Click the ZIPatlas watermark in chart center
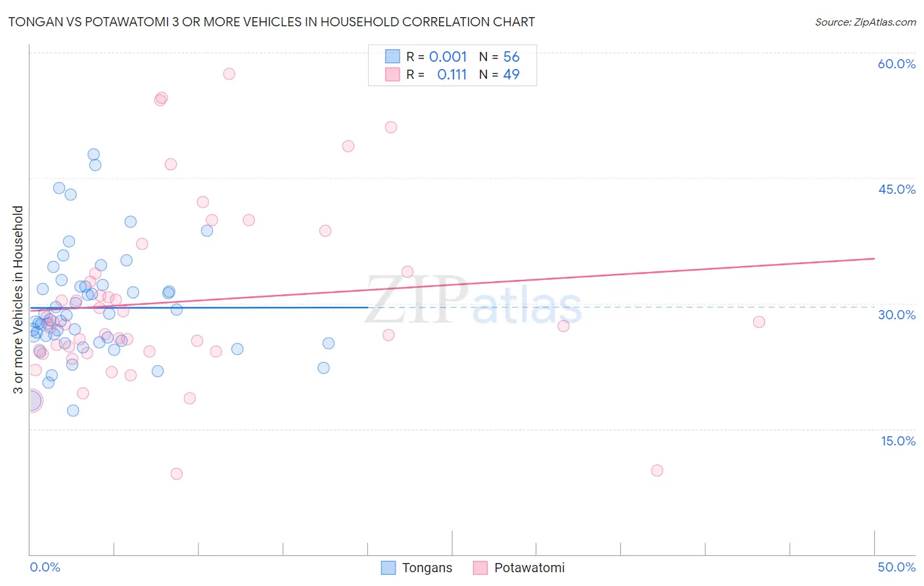Screen dimensions: 924x586 tap(473, 301)
